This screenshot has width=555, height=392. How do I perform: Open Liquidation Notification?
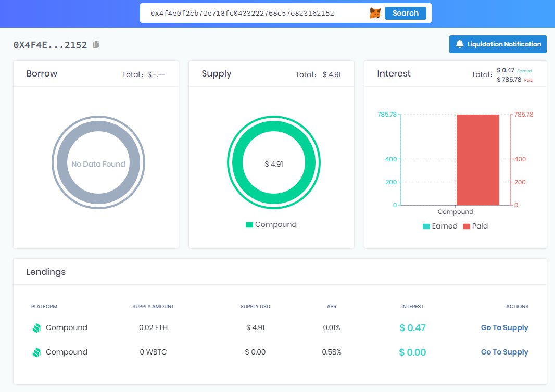[x=498, y=44]
